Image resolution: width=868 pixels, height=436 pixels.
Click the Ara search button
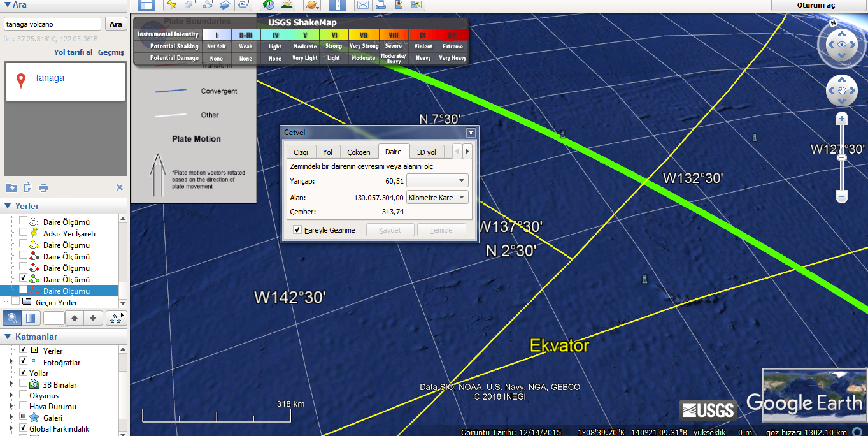[x=116, y=24]
